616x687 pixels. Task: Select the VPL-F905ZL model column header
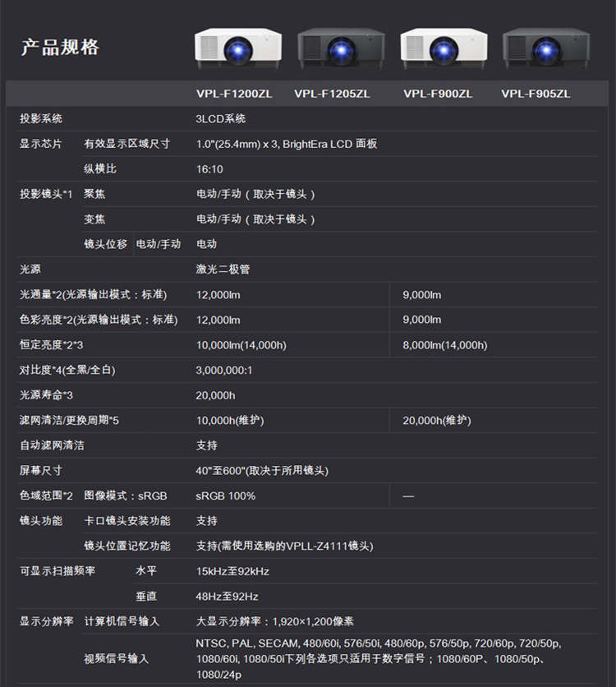click(536, 94)
